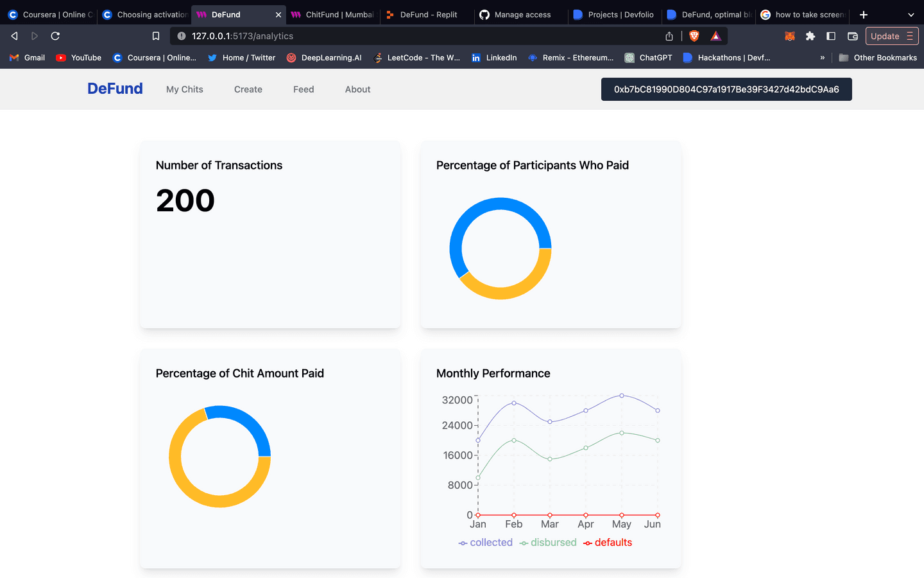Click the Update button in the toolbar

(892, 36)
